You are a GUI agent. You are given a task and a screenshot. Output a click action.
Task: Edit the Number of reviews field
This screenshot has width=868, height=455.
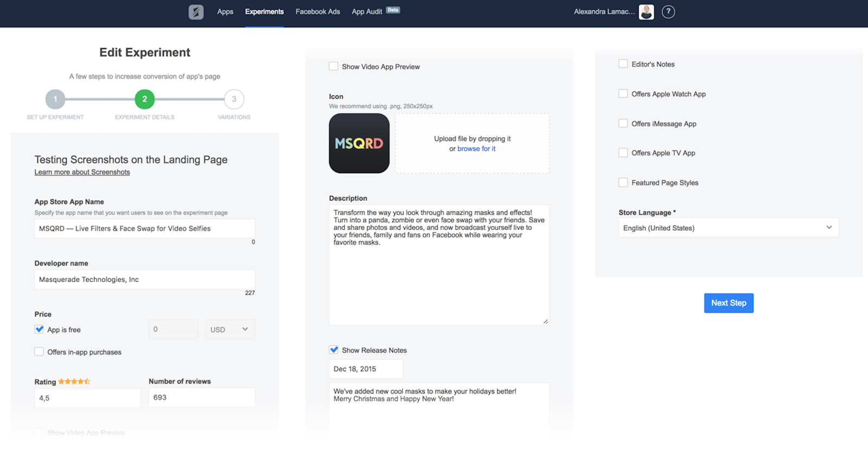(x=202, y=397)
